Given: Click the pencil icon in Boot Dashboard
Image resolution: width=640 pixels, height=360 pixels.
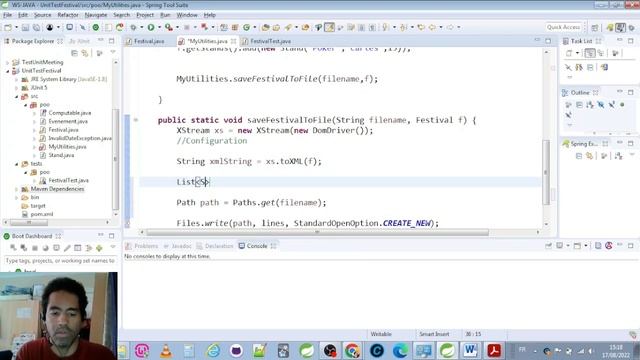Looking at the screenshot, I should (x=67, y=248).
